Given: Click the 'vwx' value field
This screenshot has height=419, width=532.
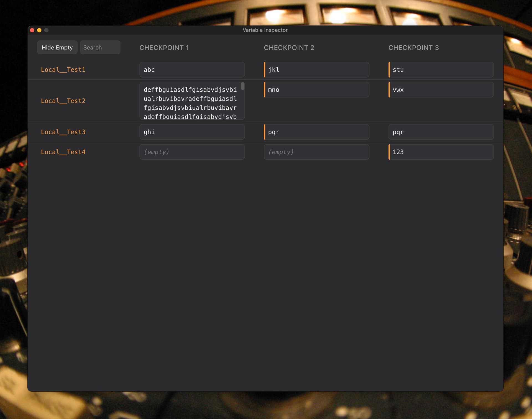Looking at the screenshot, I should 441,90.
